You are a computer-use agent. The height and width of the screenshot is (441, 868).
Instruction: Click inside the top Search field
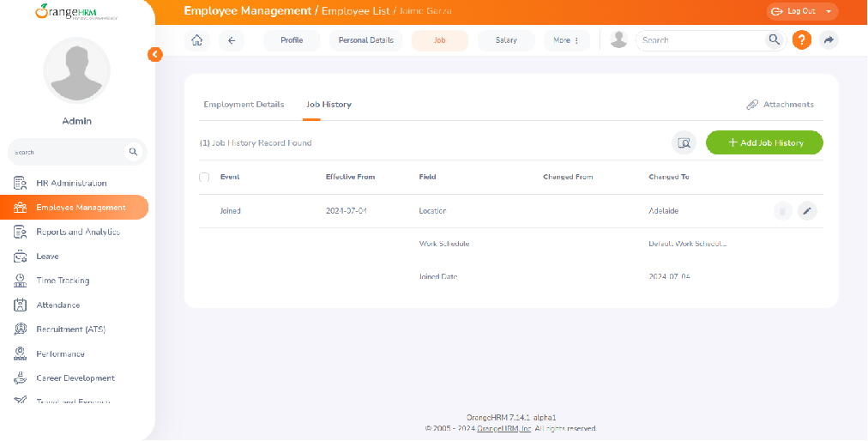[703, 40]
